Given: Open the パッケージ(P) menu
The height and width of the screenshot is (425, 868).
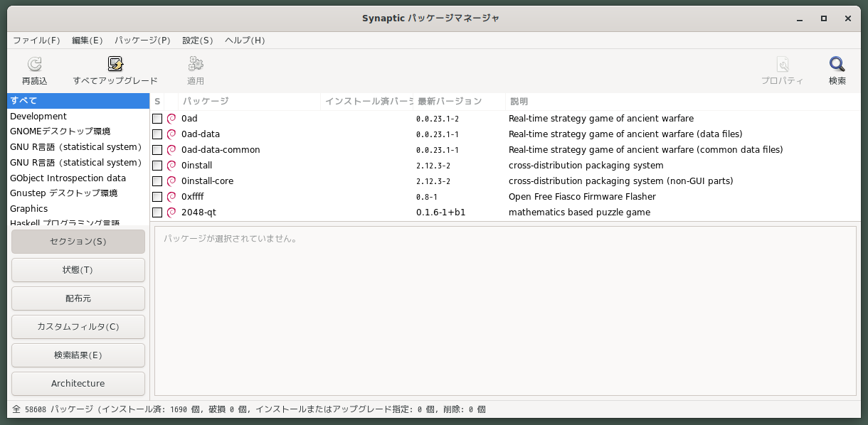Looking at the screenshot, I should pos(142,41).
